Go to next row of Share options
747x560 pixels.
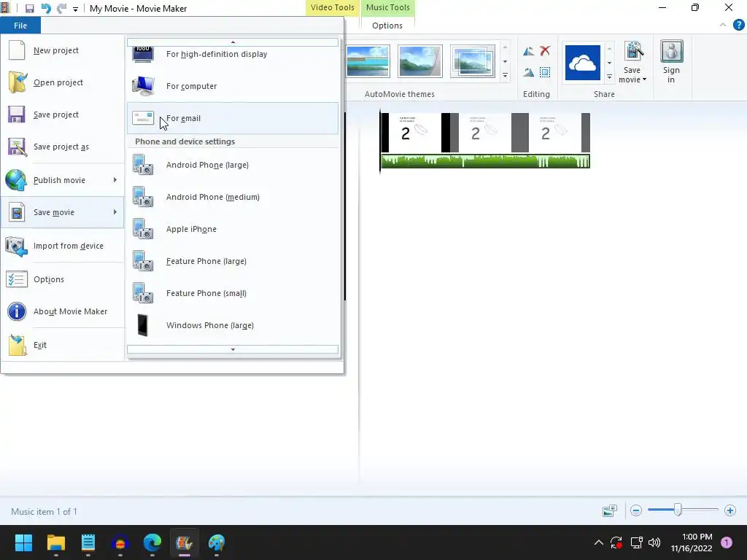tap(609, 63)
